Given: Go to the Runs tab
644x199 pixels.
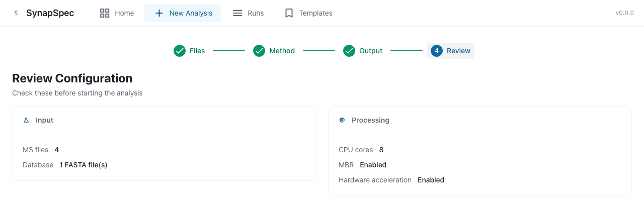Looking at the screenshot, I should coord(248,13).
